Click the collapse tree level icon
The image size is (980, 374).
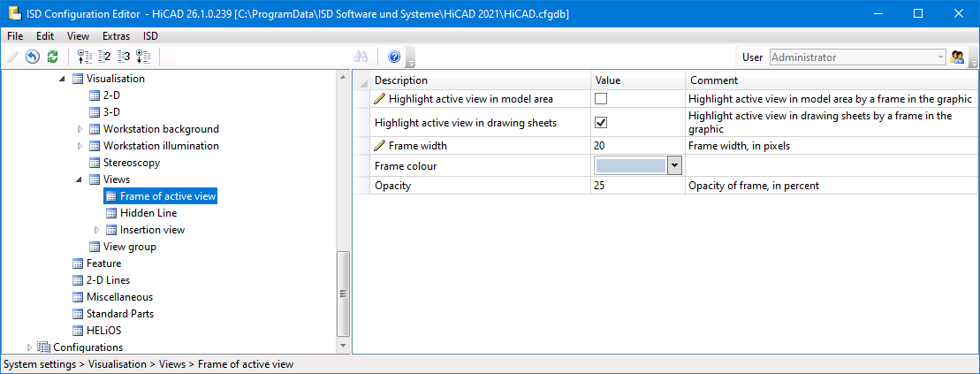pos(85,57)
